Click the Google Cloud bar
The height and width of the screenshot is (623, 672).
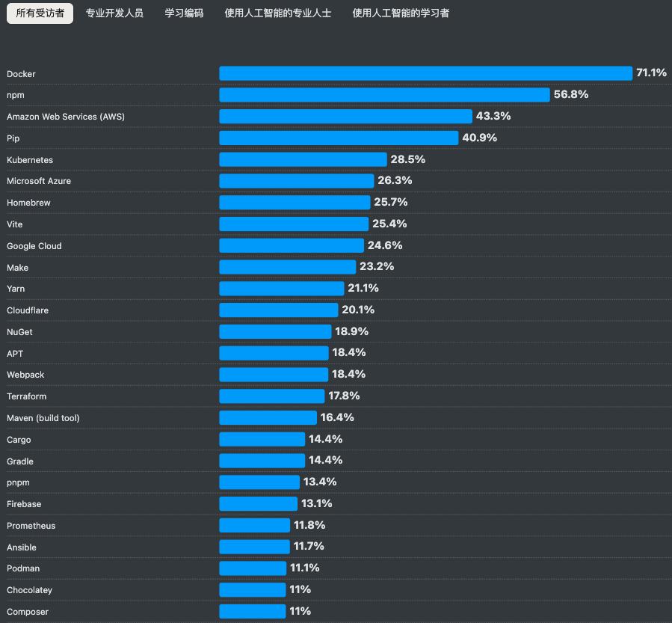click(290, 245)
